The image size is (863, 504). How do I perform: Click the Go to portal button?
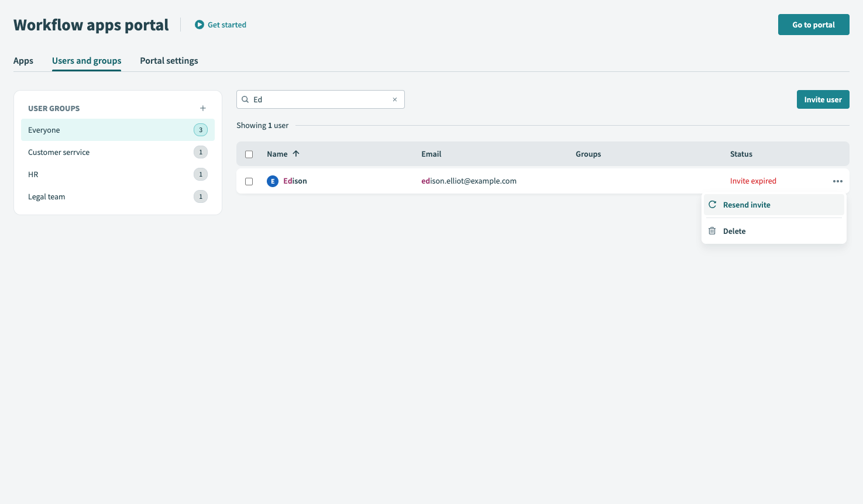click(x=813, y=25)
